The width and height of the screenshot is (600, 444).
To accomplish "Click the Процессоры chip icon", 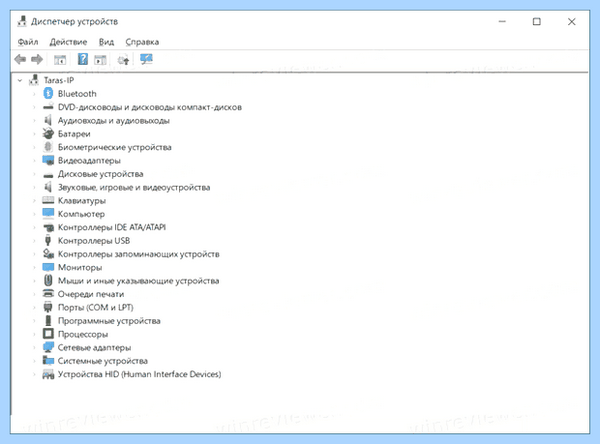I will 48,334.
